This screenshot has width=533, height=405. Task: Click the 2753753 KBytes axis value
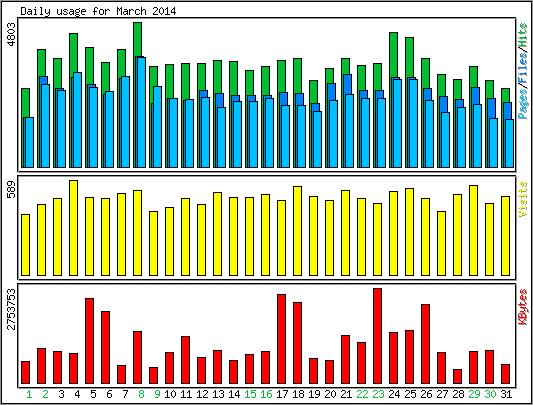[11, 309]
